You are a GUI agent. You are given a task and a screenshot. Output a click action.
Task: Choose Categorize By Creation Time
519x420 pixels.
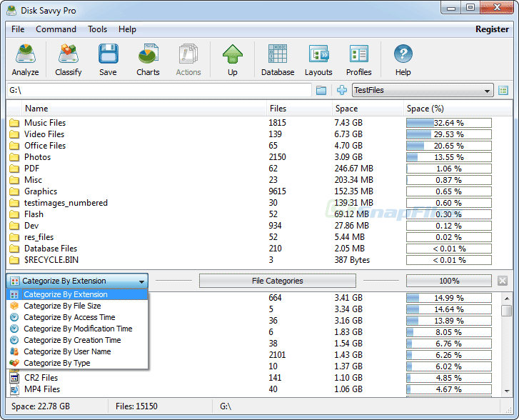click(77, 340)
